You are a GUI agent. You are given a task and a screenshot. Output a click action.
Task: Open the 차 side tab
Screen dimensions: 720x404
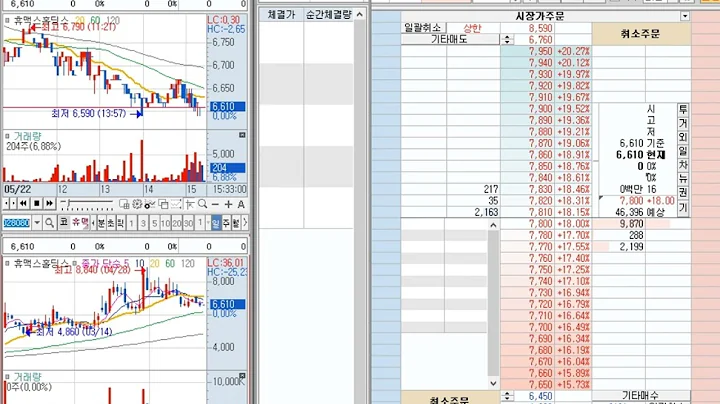(x=683, y=164)
